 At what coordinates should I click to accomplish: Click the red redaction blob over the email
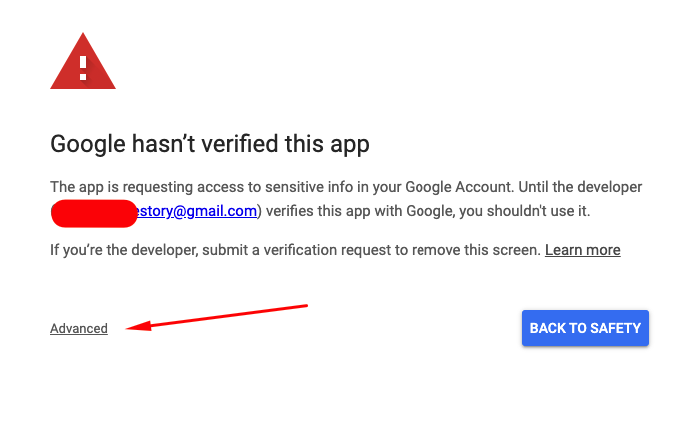[94, 213]
